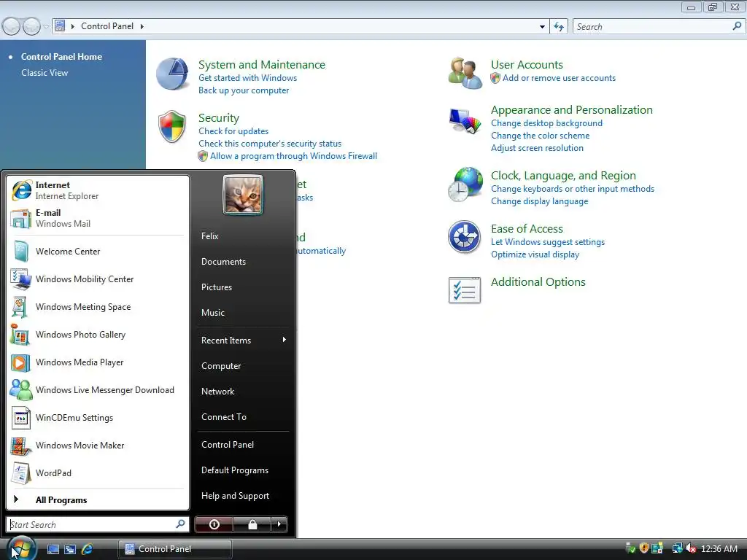This screenshot has width=747, height=560.
Task: Select Connect To in Start menu
Action: pos(224,417)
